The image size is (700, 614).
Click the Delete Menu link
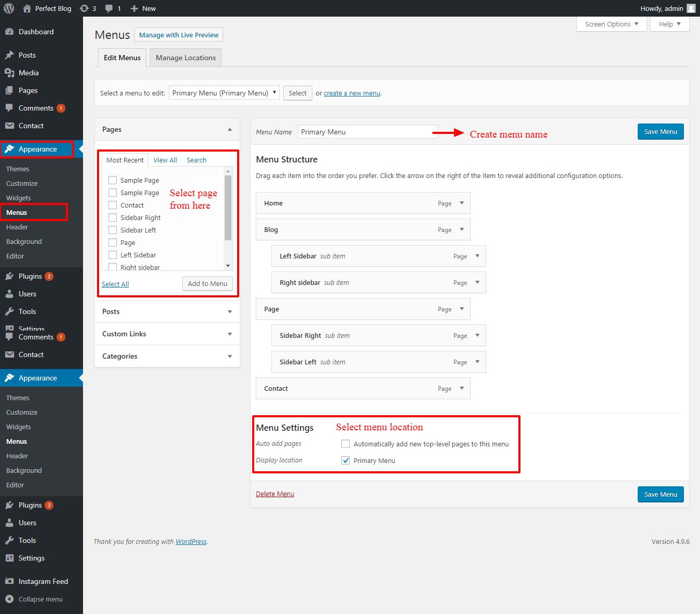click(x=274, y=494)
